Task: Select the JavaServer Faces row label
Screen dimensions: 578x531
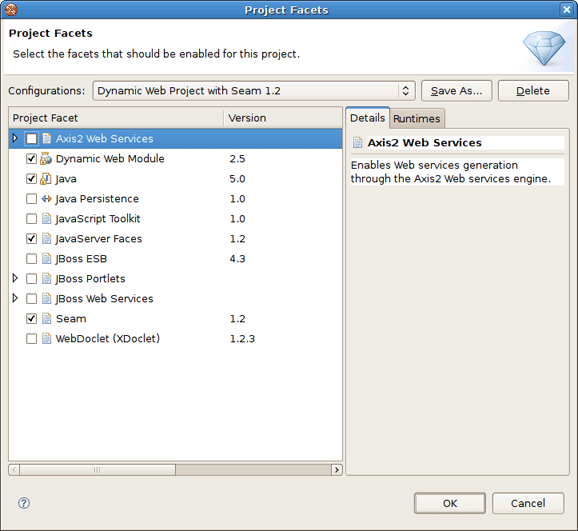Action: pos(99,239)
